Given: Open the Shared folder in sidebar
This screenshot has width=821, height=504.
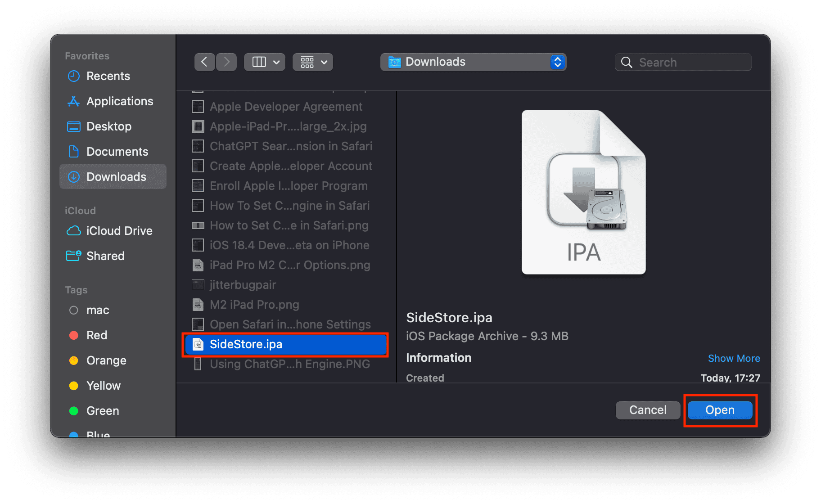Looking at the screenshot, I should tap(105, 256).
